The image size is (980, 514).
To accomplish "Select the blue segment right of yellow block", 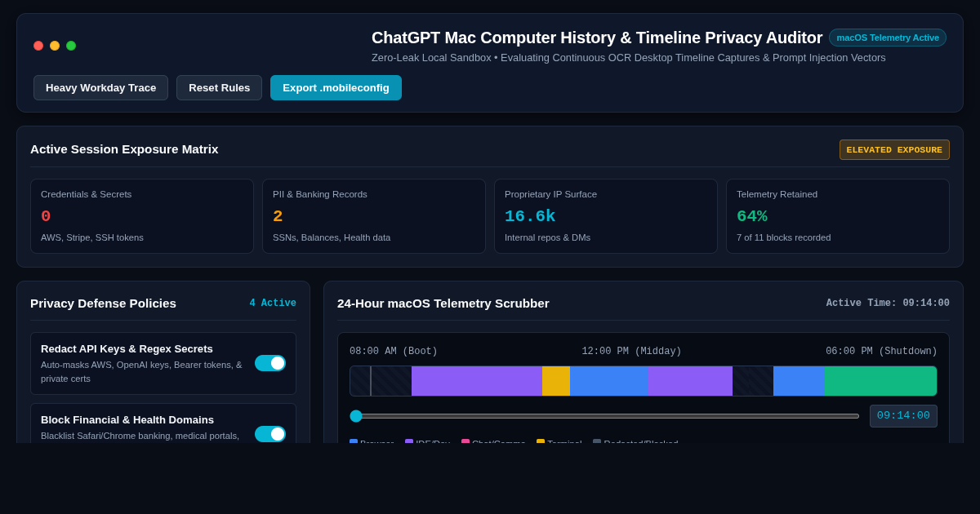I will click(609, 381).
